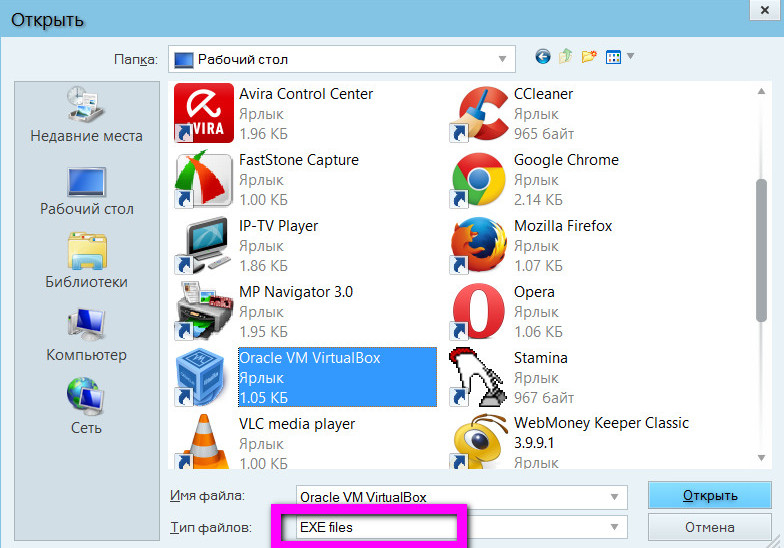Close the Открыть dialog

764,10
